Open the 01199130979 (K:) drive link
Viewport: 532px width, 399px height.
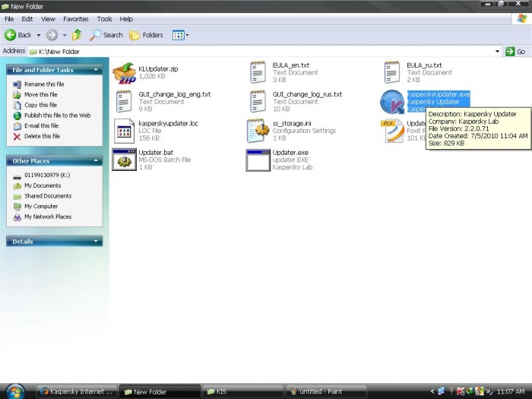47,176
